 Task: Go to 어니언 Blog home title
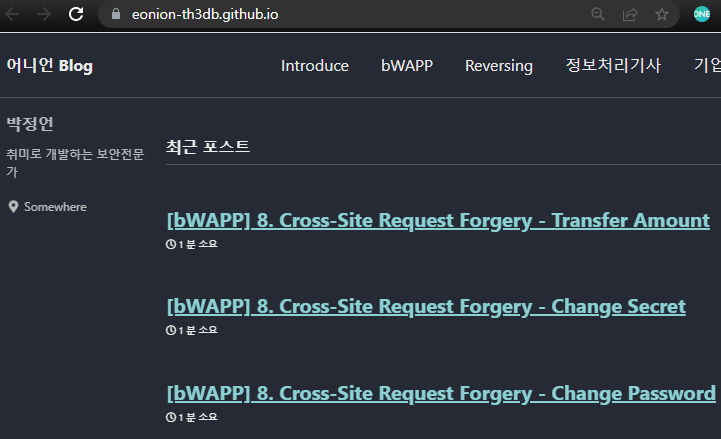[x=50, y=65]
